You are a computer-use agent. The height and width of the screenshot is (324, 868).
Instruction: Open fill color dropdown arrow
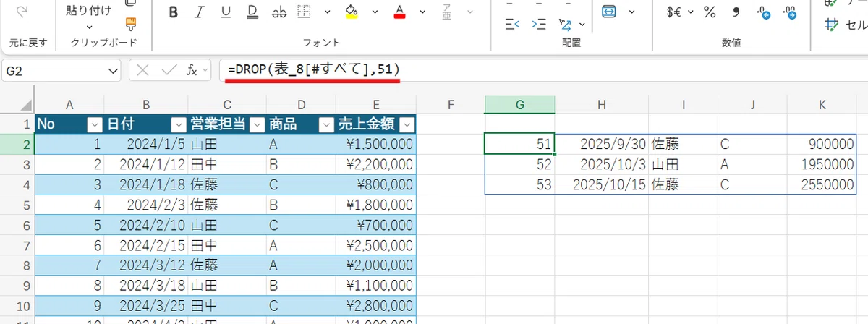click(x=375, y=12)
